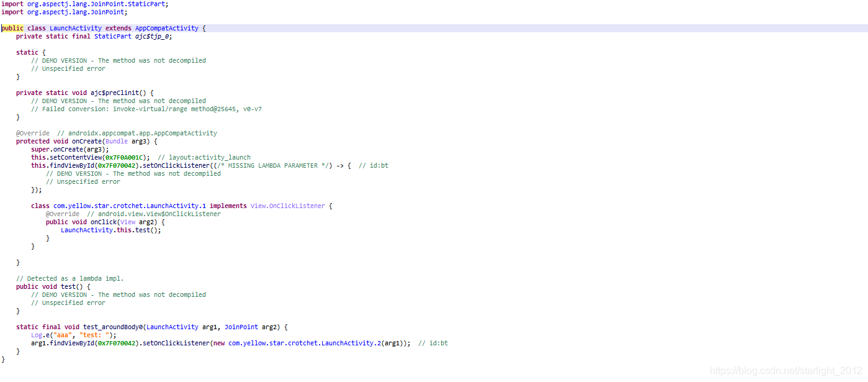
Task: Click '0x7F070042' on the arg1.findViewById line
Action: click(117, 343)
